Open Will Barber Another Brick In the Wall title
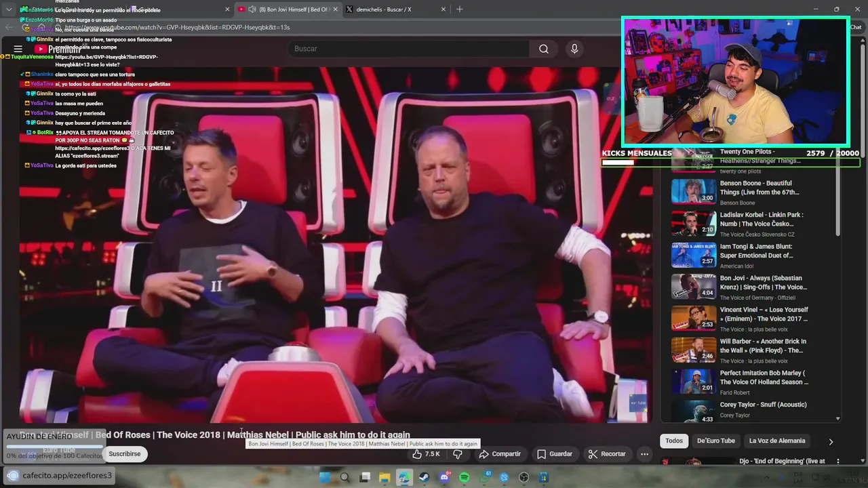Image resolution: width=868 pixels, height=488 pixels. coord(763,346)
